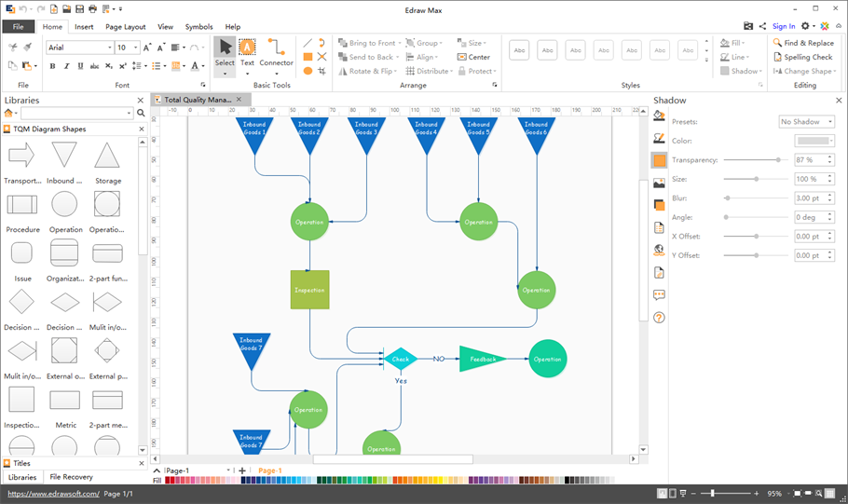
Task: Click the Share icon near Sign In
Action: point(763,27)
